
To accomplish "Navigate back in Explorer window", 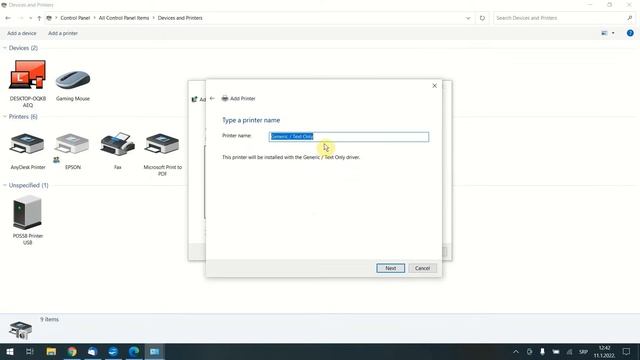I will click(x=8, y=18).
